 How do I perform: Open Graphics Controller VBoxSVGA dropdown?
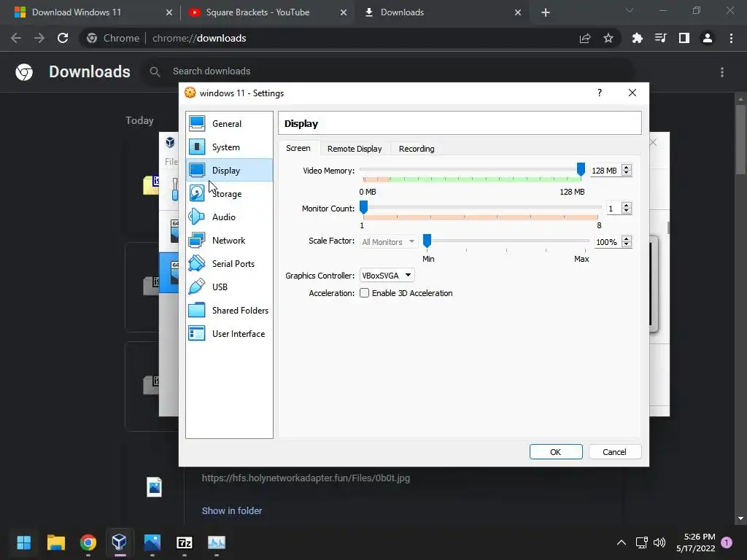(x=387, y=275)
